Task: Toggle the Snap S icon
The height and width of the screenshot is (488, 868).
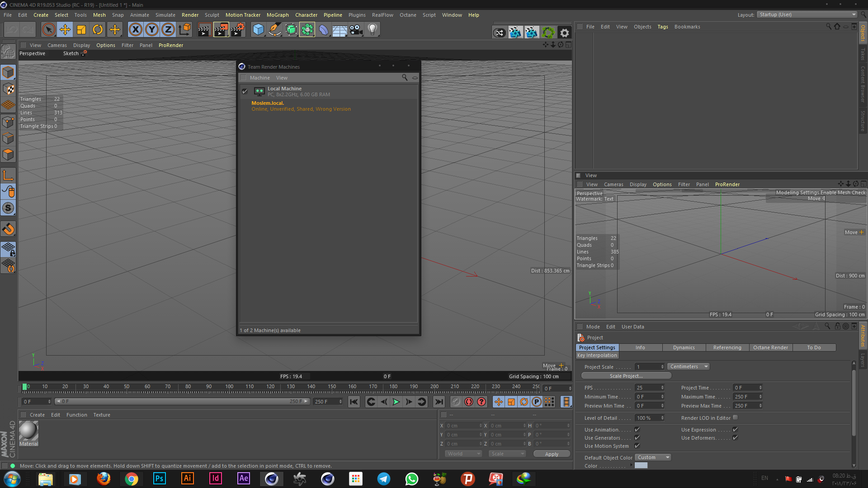Action: tap(8, 208)
